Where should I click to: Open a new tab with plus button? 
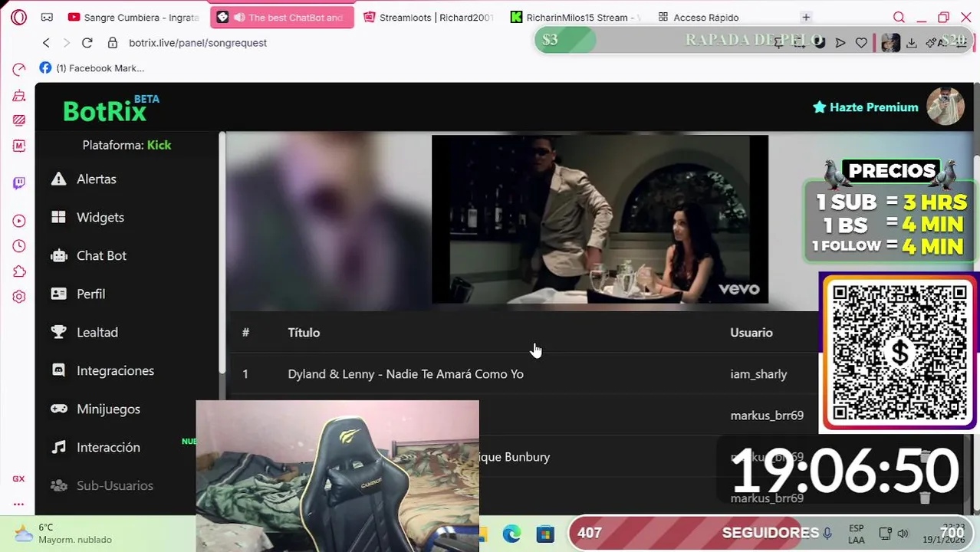pyautogui.click(x=806, y=17)
